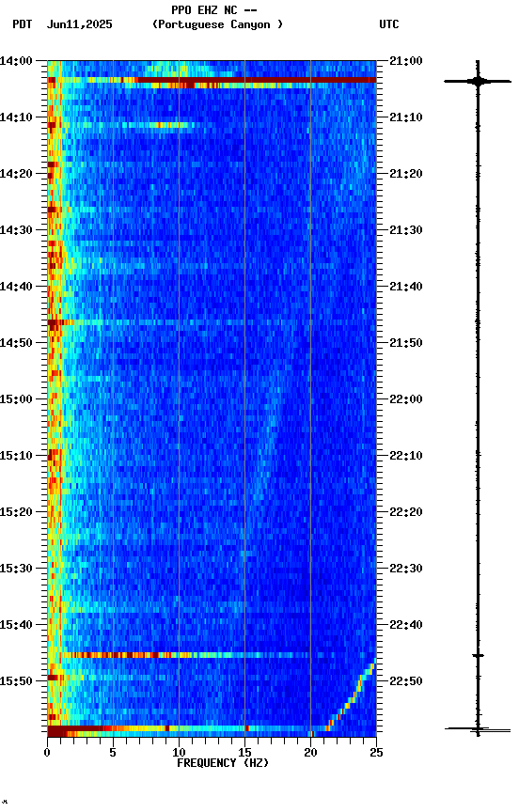Click the '15:50' PDT time label
Screen dimensions: 519x812
click(16, 681)
